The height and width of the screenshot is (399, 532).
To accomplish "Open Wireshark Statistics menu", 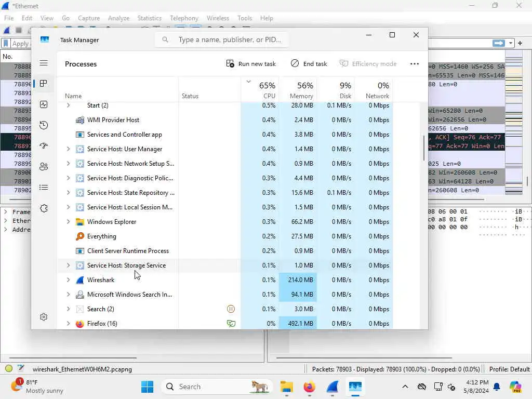I will click(149, 18).
